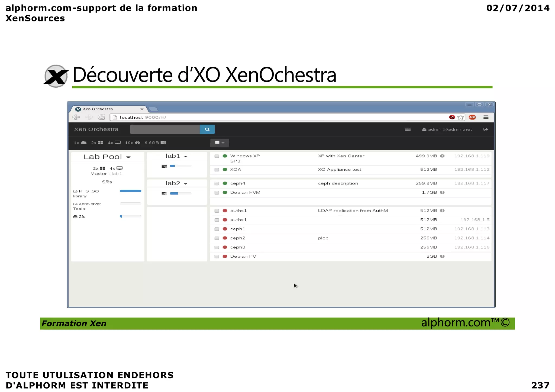Image resolution: width=555 pixels, height=392 pixels.
Task: Open the browser hamburger menu
Action: pyautogui.click(x=486, y=117)
